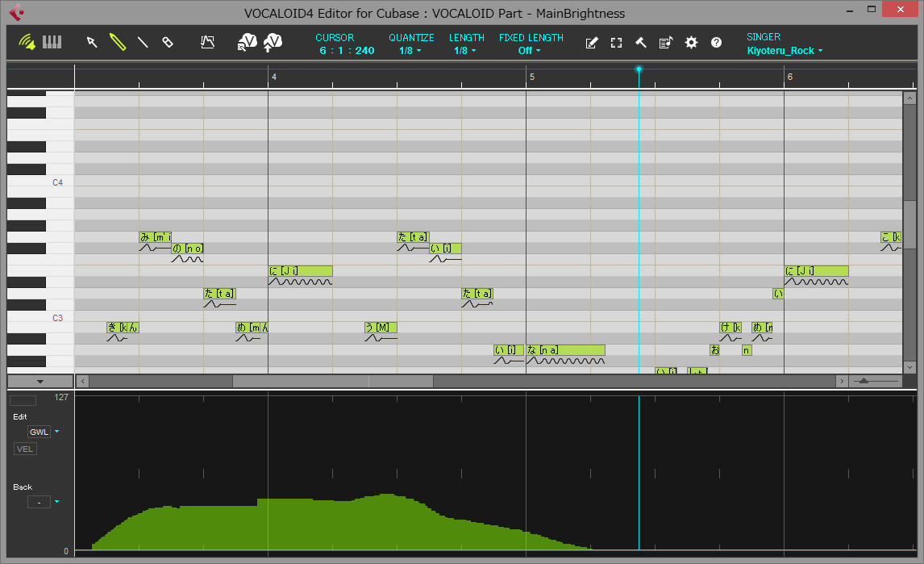The width and height of the screenshot is (924, 564).
Task: Click the empty box above Edit label
Action: pos(23,400)
